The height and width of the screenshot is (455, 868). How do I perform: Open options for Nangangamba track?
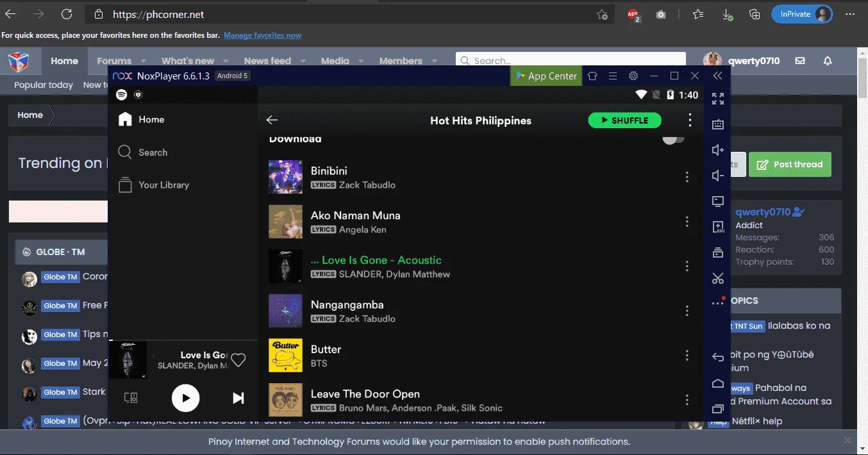tap(687, 311)
